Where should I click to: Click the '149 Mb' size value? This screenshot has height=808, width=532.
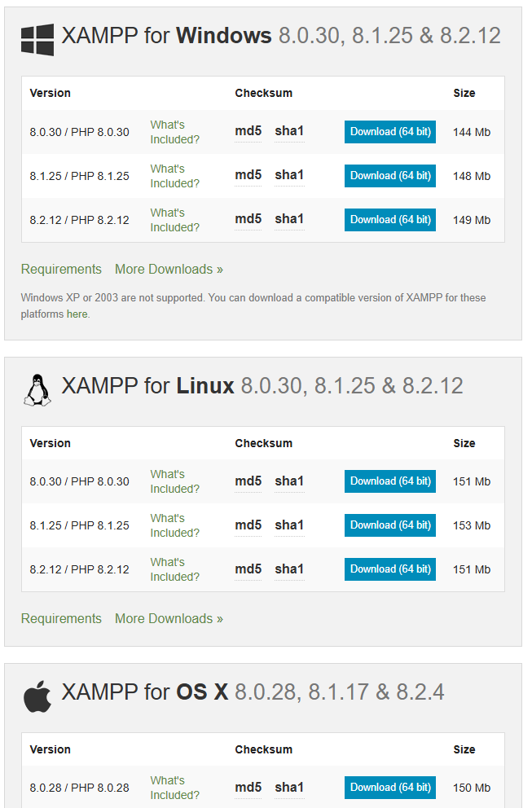click(472, 220)
